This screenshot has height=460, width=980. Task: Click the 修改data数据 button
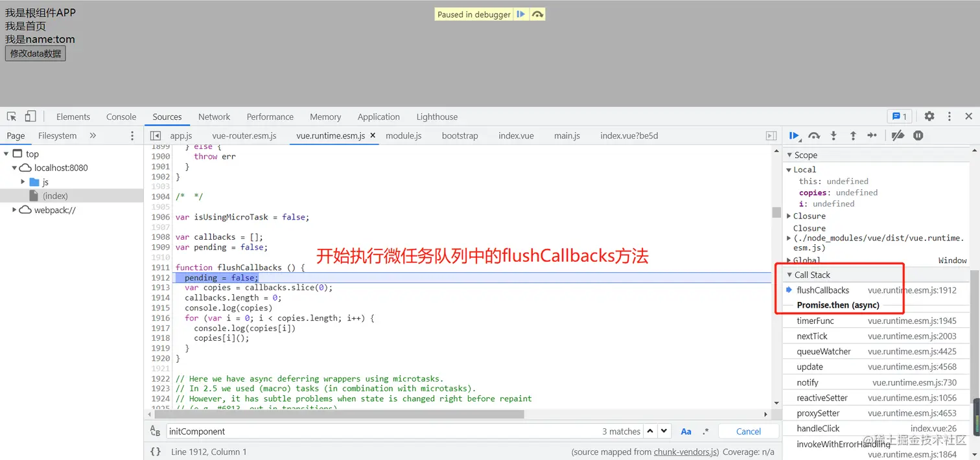click(x=36, y=53)
